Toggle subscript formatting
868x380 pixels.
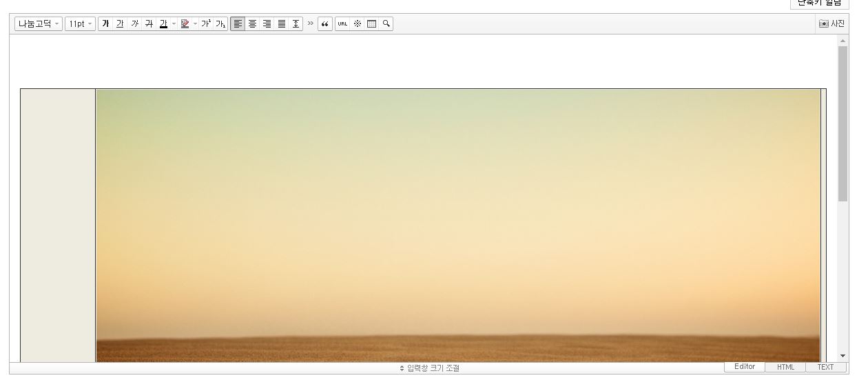[x=220, y=23]
